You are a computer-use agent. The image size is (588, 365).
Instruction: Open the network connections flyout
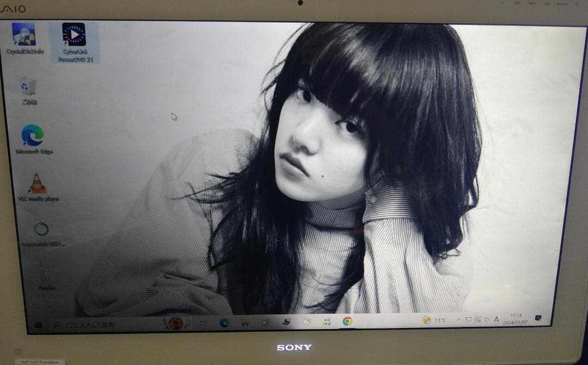[469, 320]
